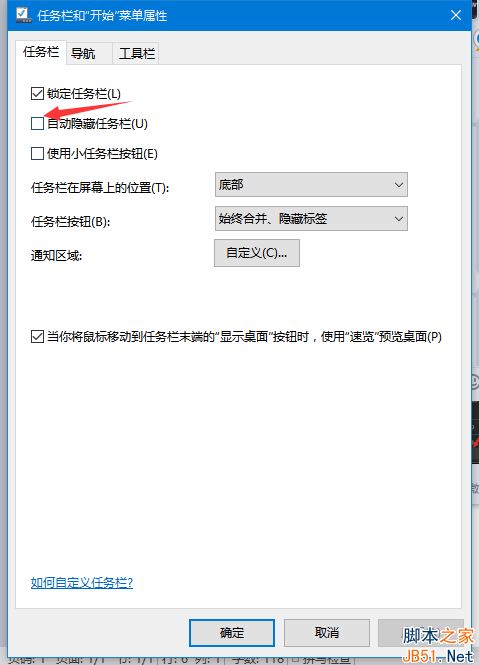Click the 通知区域 label text

click(x=56, y=256)
